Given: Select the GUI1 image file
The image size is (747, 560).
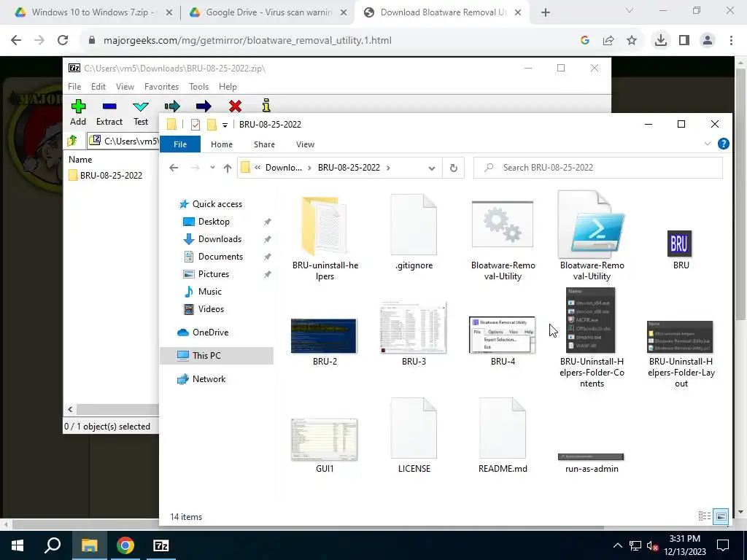Looking at the screenshot, I should click(325, 446).
